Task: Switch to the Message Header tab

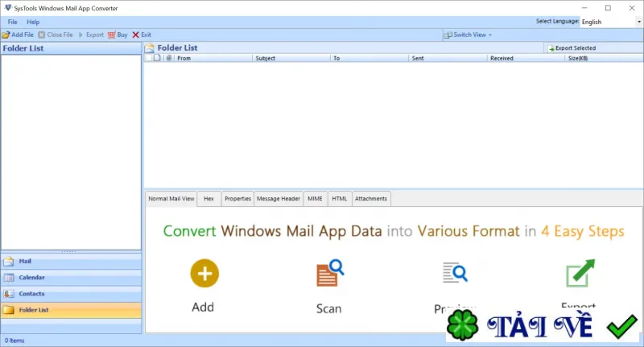Action: 279,199
